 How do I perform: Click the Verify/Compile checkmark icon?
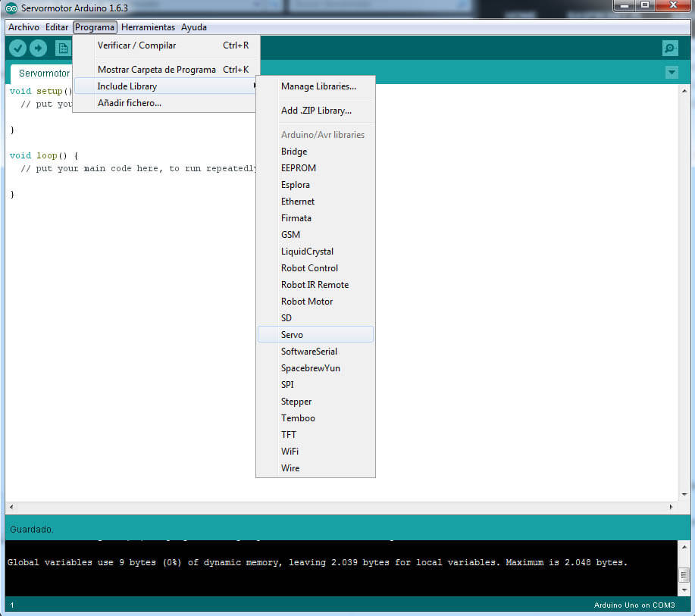(17, 48)
